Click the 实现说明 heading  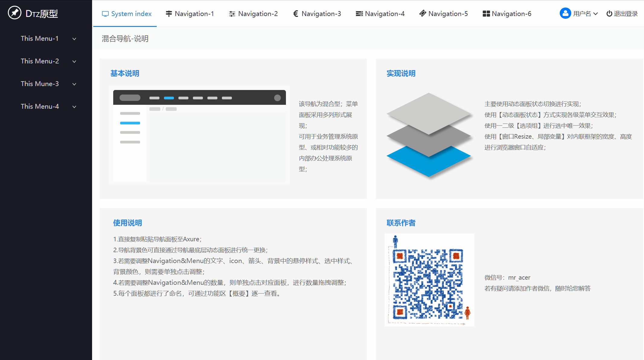coord(401,73)
